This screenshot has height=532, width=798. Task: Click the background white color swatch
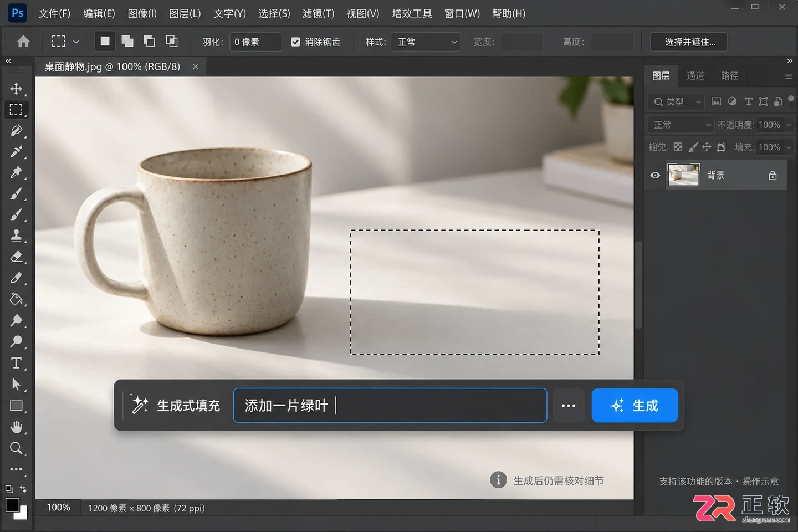coord(22,515)
